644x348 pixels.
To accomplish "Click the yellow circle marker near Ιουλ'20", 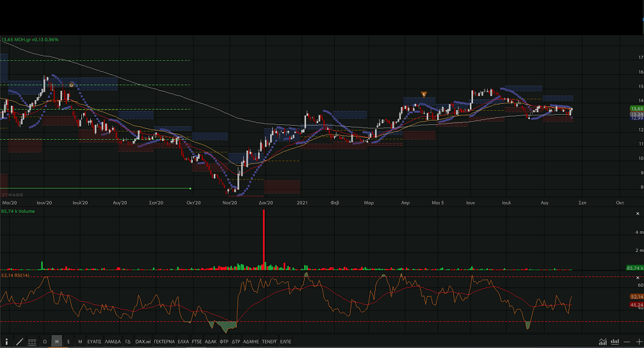I will [72, 85].
